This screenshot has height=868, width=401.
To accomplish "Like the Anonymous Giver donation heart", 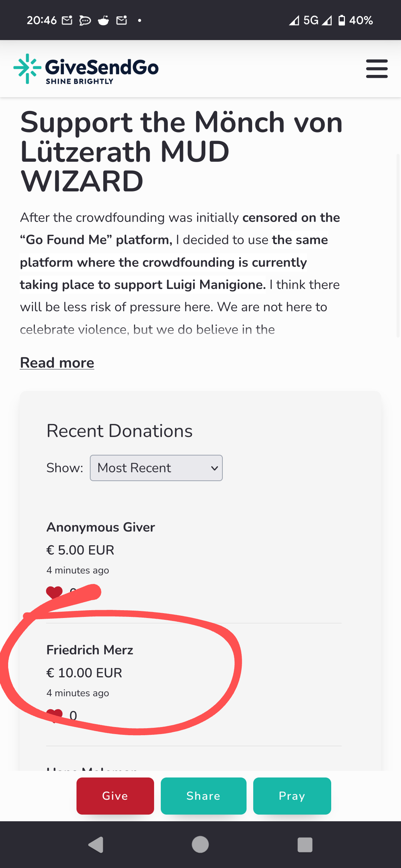I will point(54,592).
